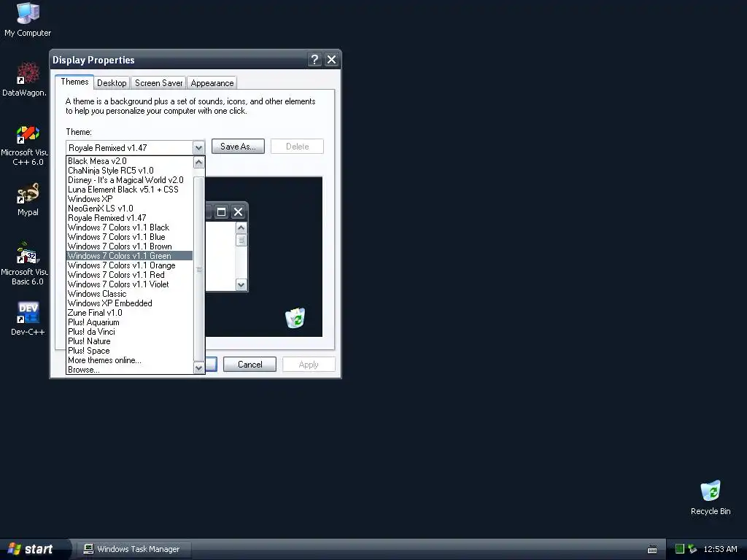Select the Microsoft Visual C++ 6.0 shortcut
The height and width of the screenshot is (560, 747).
tap(25, 145)
